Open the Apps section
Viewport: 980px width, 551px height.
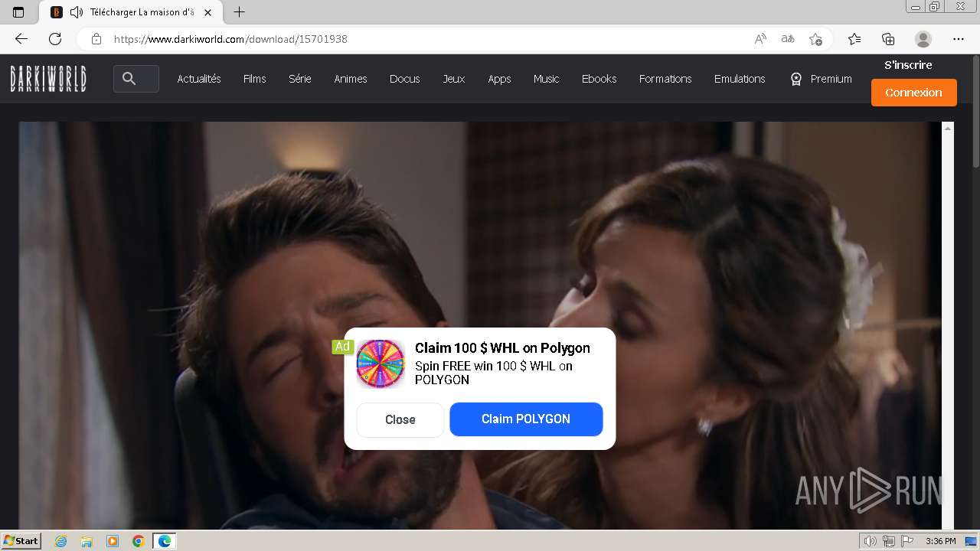click(499, 79)
